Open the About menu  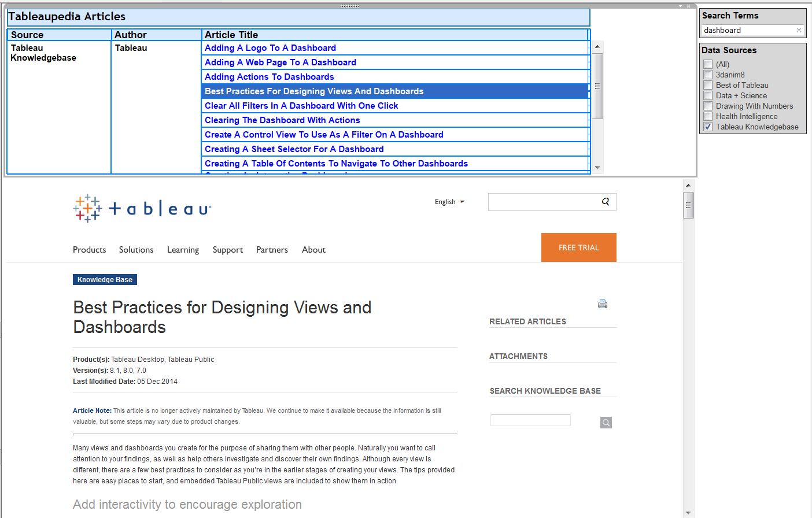click(313, 250)
